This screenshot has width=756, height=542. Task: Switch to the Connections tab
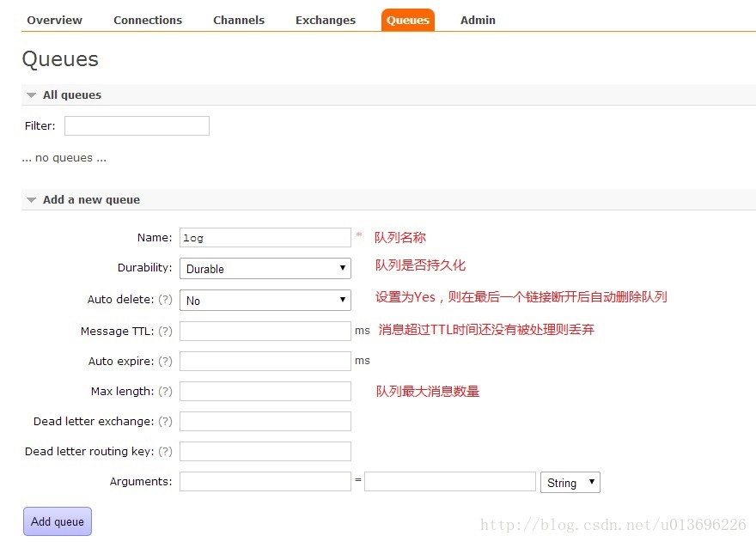click(x=148, y=21)
